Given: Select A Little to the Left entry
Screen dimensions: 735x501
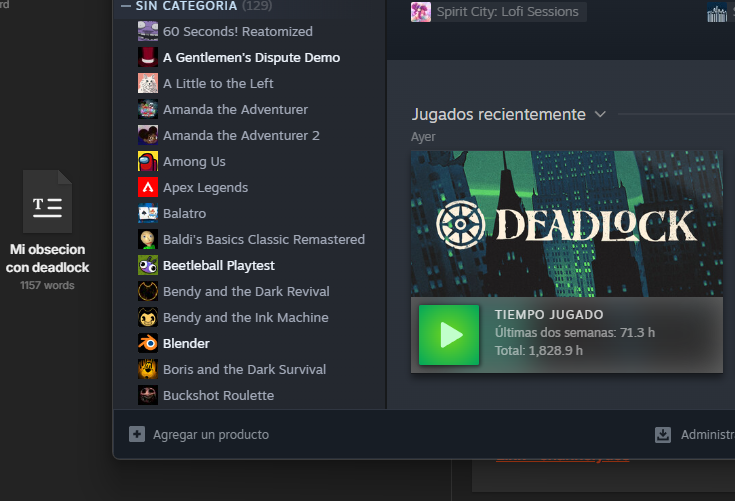Looking at the screenshot, I should point(218,83).
